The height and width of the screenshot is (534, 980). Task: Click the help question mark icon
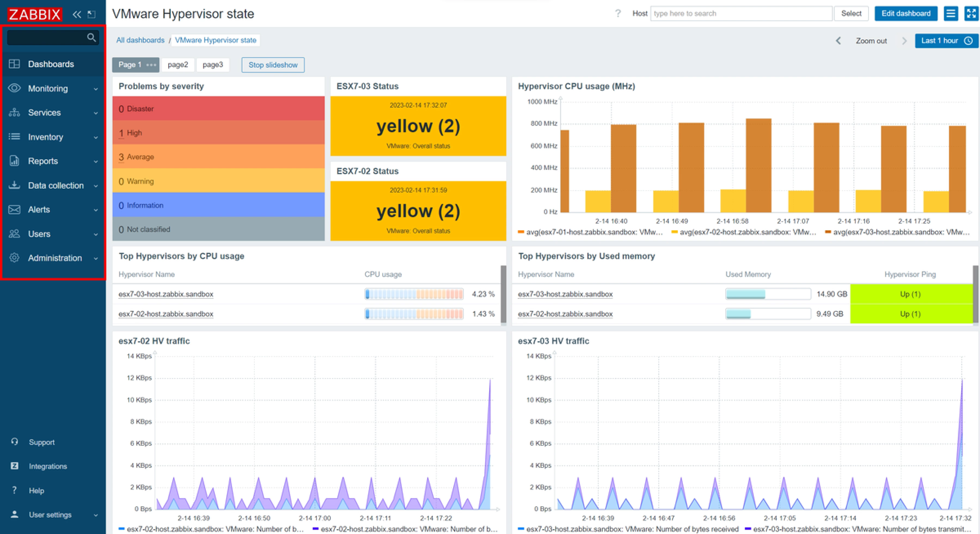[618, 14]
